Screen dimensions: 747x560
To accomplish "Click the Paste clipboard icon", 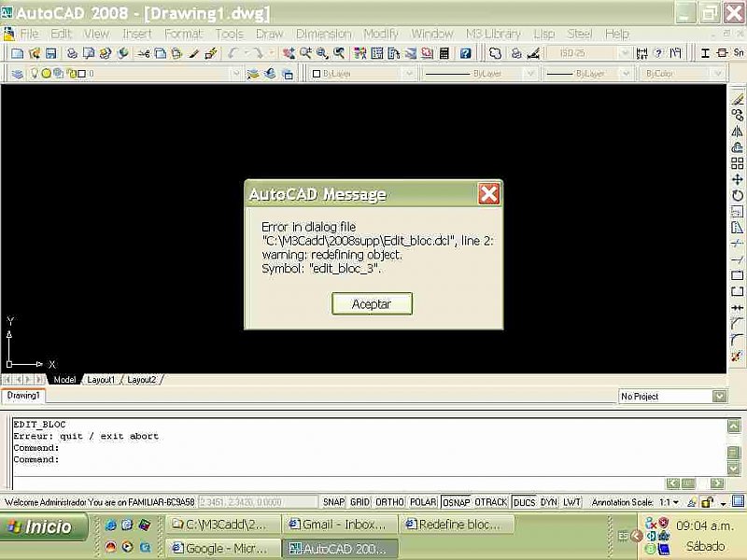I will (176, 53).
